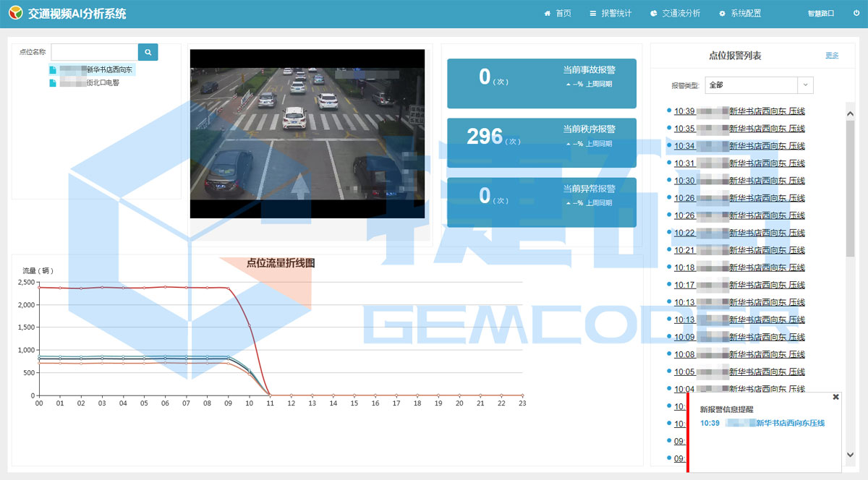Viewport: 868px width, 480px height.
Task: Open the 10:34 alarm entry
Action: [x=739, y=146]
